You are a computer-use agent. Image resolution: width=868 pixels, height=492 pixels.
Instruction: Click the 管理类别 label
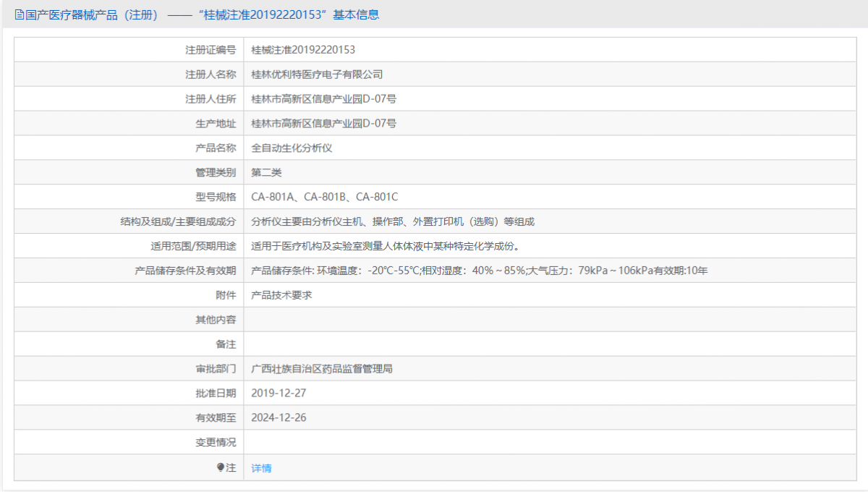(x=216, y=173)
